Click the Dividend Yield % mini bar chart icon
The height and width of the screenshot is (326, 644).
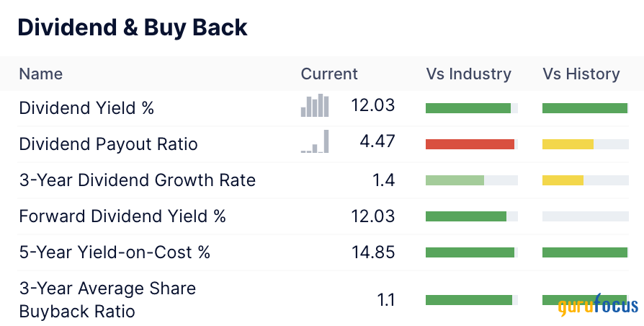(x=315, y=106)
